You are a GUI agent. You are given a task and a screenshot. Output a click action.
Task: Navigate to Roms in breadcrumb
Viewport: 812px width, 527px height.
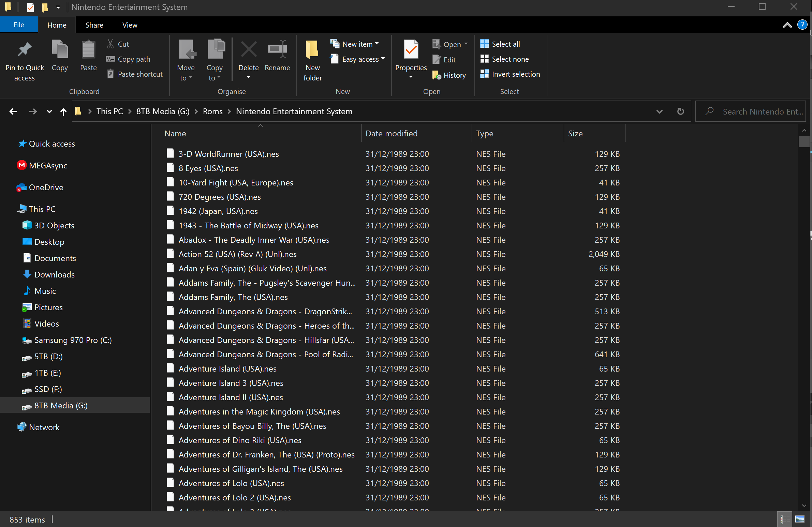click(x=212, y=111)
